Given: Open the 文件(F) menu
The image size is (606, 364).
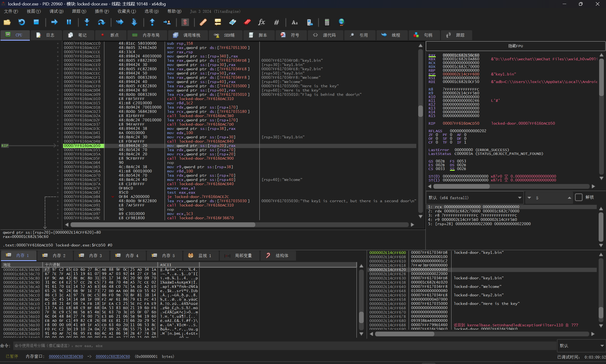Looking at the screenshot, I should click(11, 11).
